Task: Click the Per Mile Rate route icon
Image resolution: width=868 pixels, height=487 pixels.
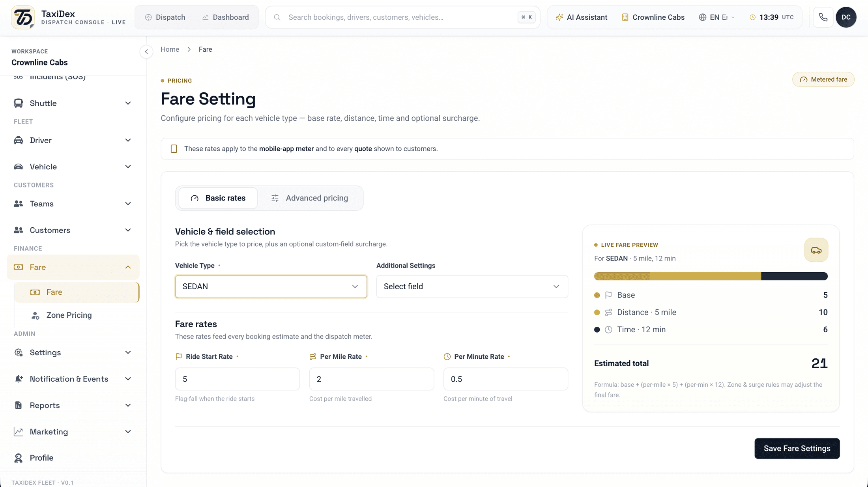Action: click(313, 356)
